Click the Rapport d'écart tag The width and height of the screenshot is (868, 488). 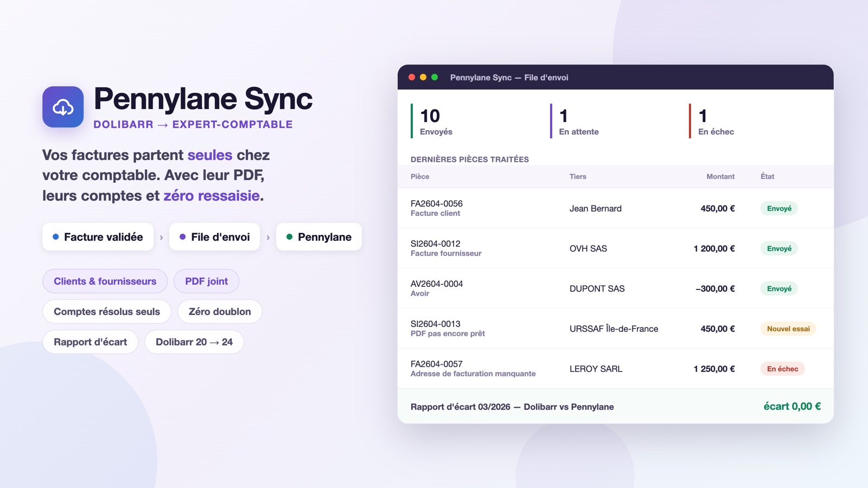pyautogui.click(x=90, y=342)
